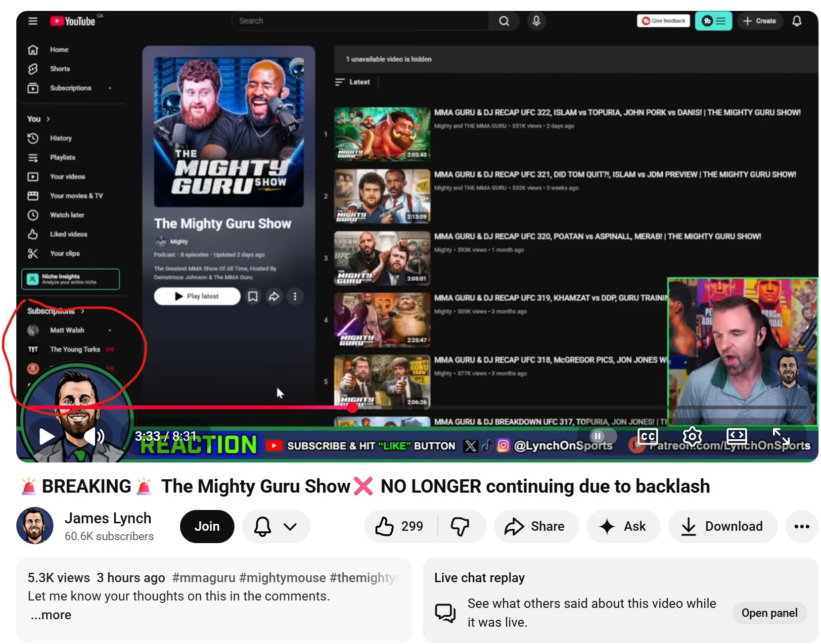This screenshot has height=644, width=821.
Task: Click the 'Let me know your thoughts' description line
Action: tap(179, 596)
